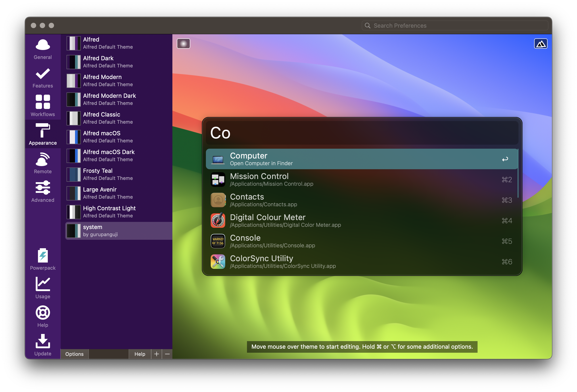Toggle the blur preview button top-left
Viewport: 577px width, 392px height.
184,44
